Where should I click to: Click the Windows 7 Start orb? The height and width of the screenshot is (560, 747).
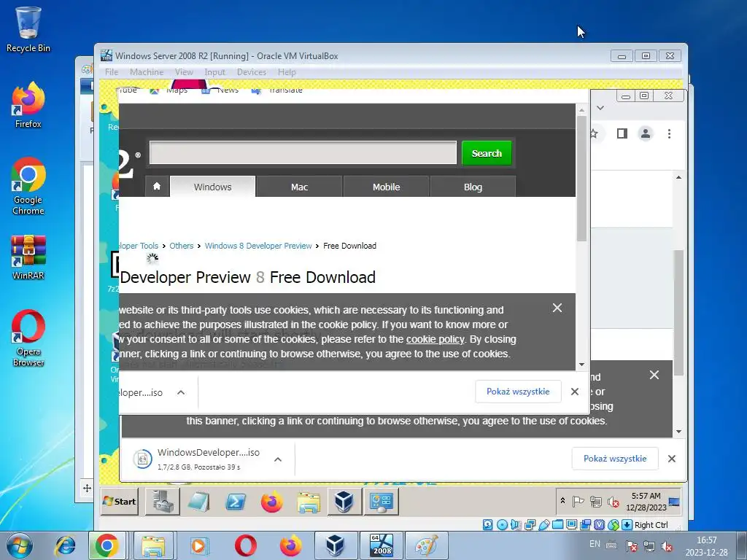20,545
